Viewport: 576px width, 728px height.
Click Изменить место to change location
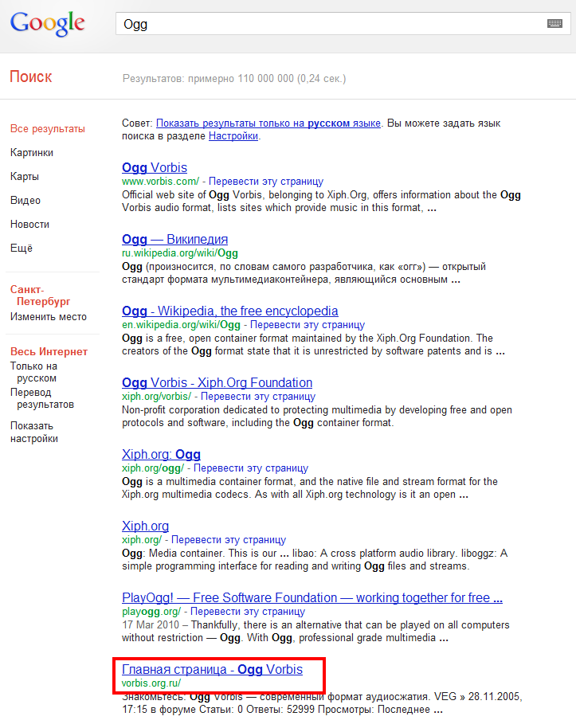49,316
